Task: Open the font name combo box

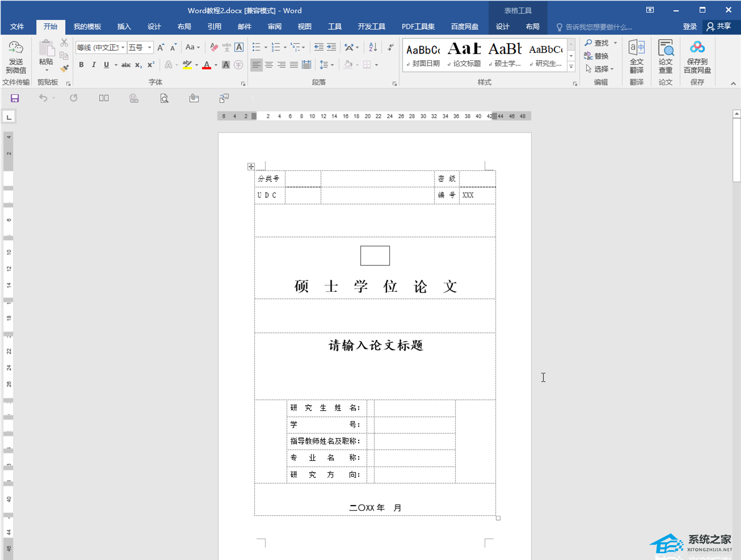Action: 100,48
